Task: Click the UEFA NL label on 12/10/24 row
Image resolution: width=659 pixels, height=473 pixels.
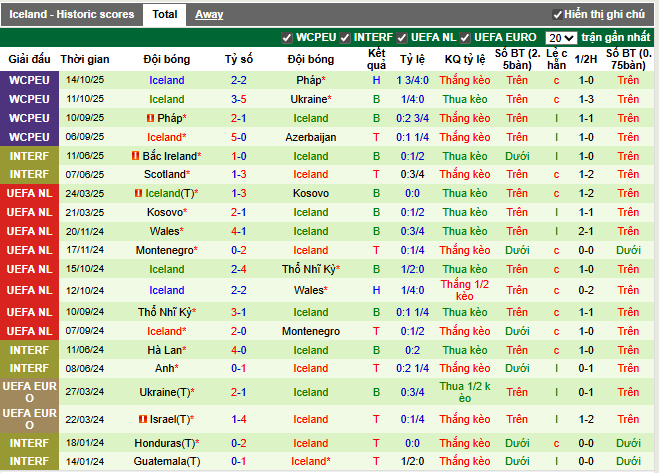Action: (29, 290)
